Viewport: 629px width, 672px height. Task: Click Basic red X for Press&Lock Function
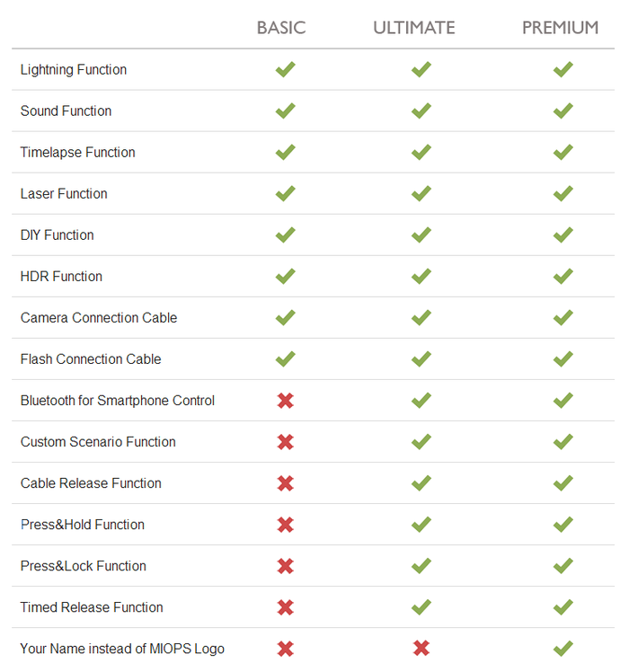click(x=285, y=566)
